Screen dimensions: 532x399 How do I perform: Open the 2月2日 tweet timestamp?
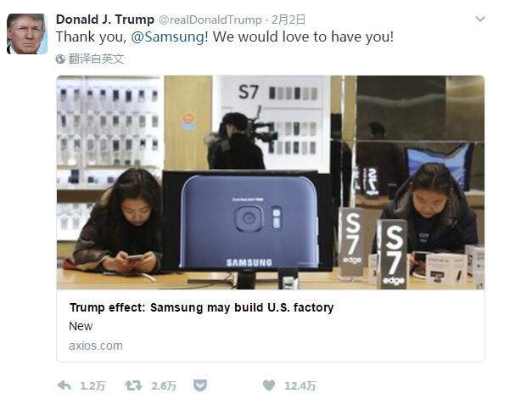click(288, 20)
